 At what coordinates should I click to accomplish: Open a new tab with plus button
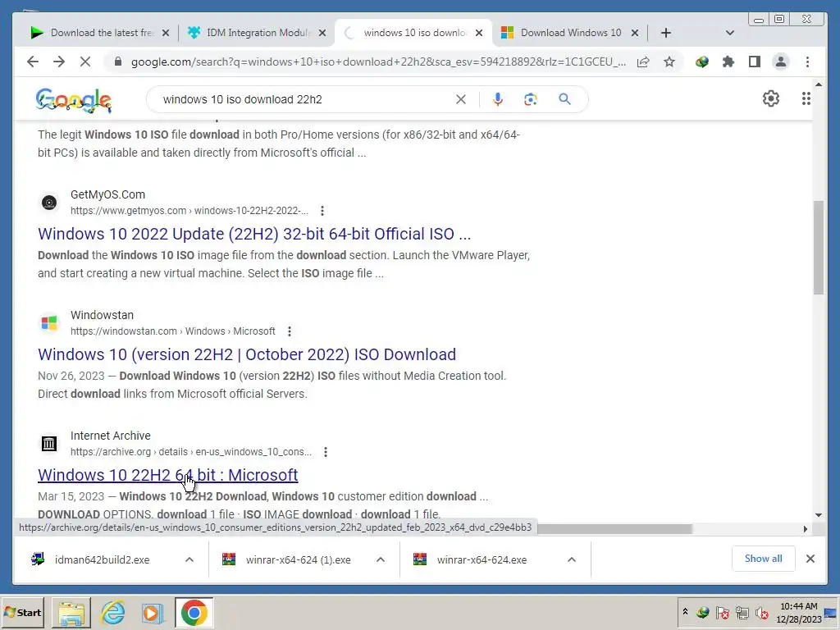click(x=666, y=33)
